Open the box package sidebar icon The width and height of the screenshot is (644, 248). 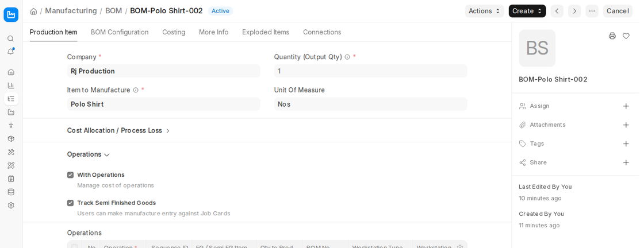(11, 138)
